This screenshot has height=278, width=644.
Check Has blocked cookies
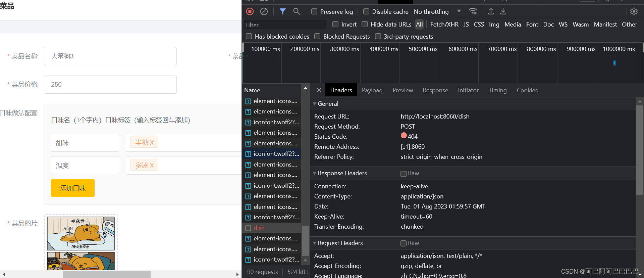coord(249,36)
